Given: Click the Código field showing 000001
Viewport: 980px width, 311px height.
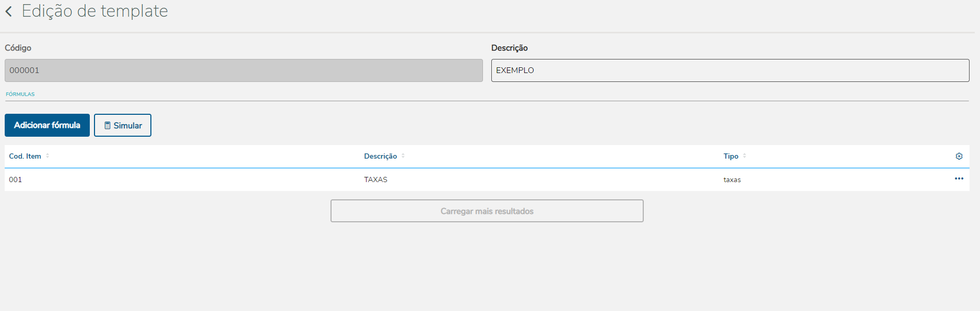Looking at the screenshot, I should [243, 70].
